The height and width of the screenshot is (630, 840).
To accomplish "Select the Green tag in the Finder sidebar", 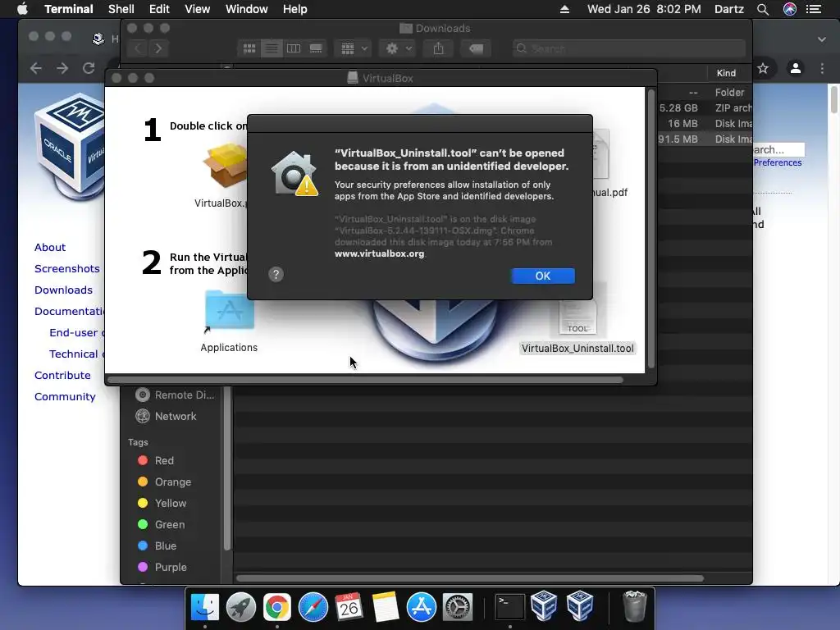I will 161,524.
